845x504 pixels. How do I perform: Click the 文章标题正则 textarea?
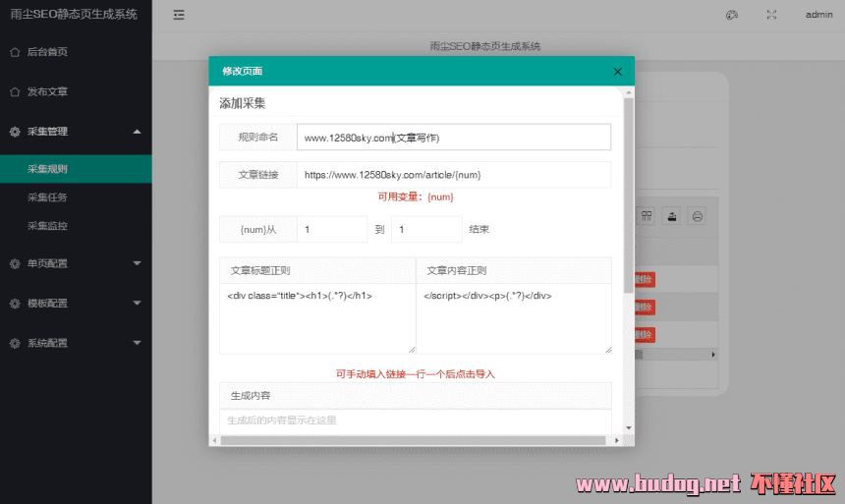(x=316, y=318)
